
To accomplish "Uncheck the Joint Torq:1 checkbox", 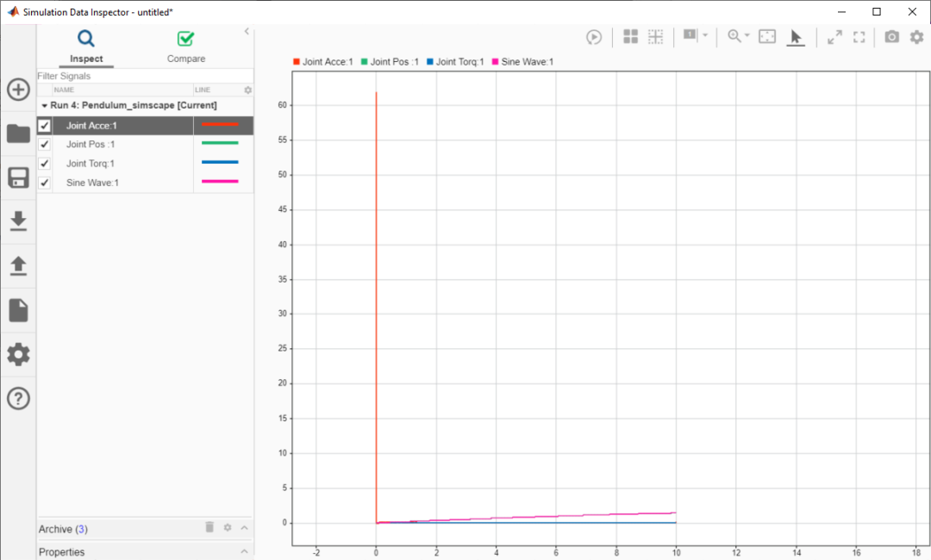I will 44,163.
